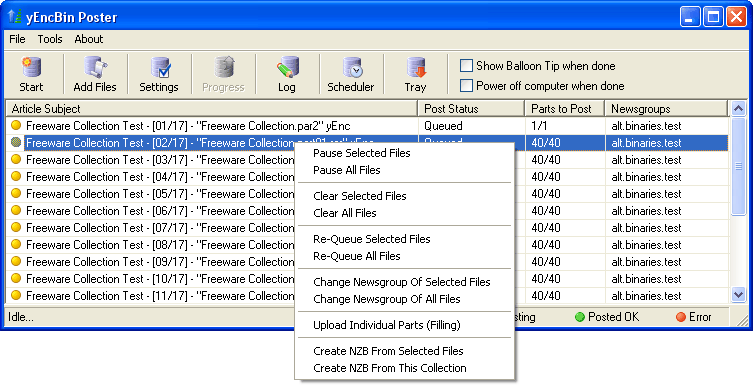Open the File menu

[17, 39]
